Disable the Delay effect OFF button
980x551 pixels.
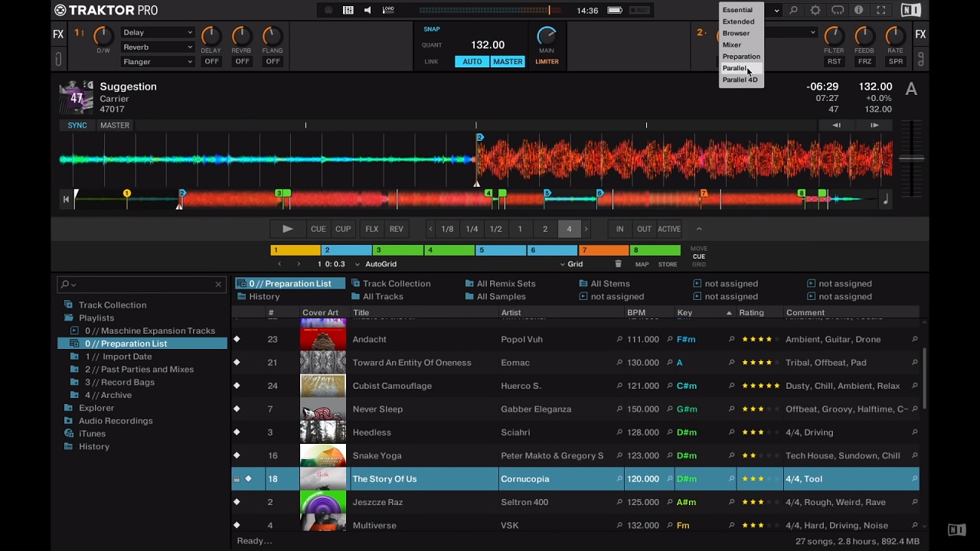(x=211, y=61)
